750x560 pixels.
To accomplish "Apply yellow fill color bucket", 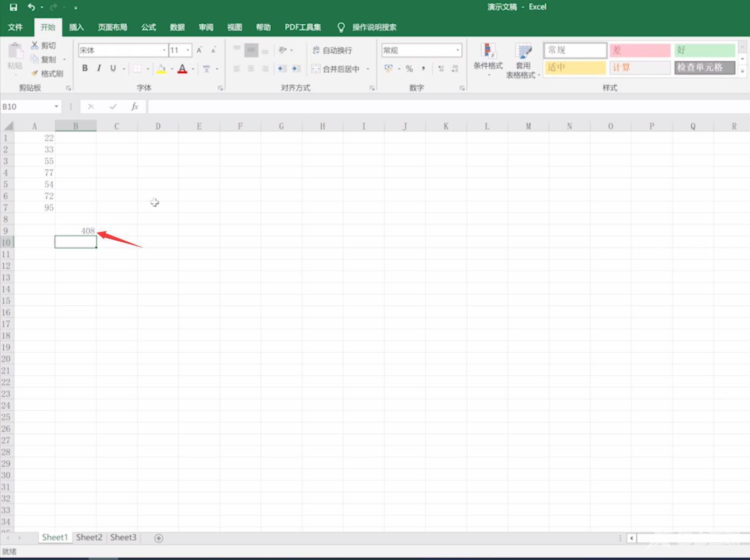I will point(161,68).
